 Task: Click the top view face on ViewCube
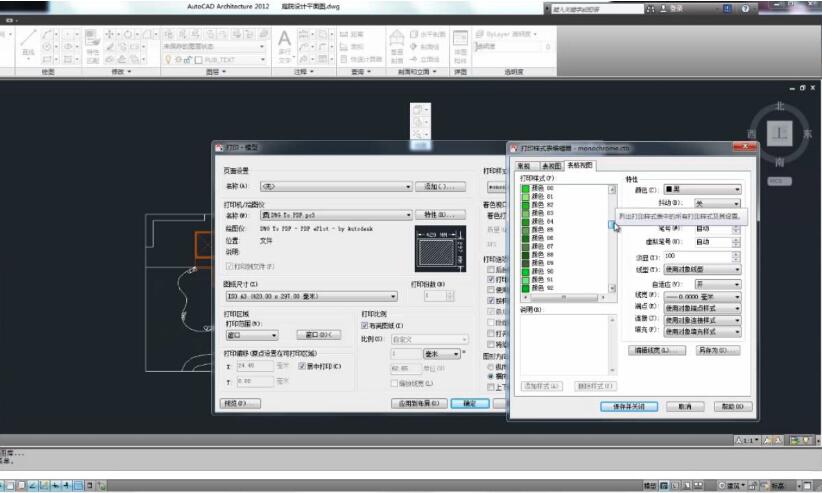(x=779, y=132)
